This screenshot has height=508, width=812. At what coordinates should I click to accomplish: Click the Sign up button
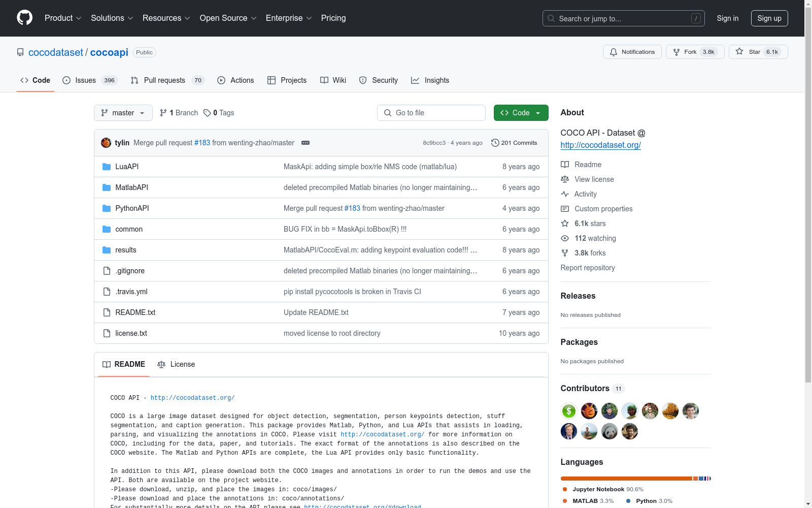(769, 18)
